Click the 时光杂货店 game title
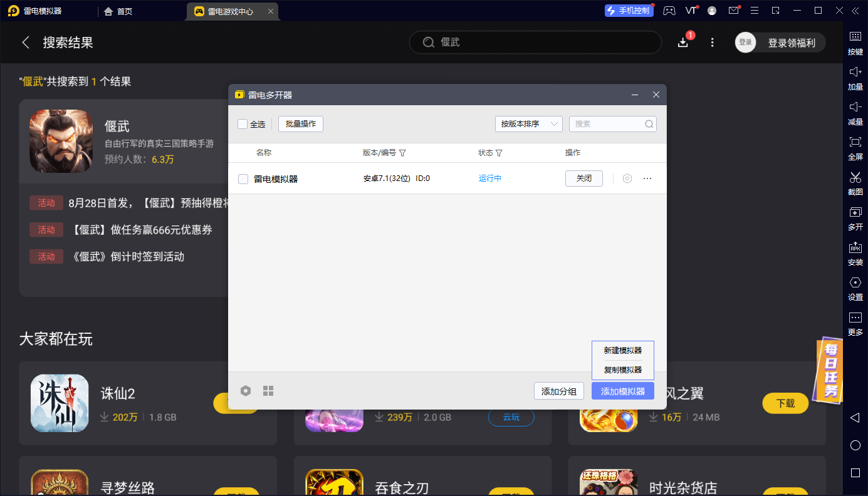 click(683, 487)
